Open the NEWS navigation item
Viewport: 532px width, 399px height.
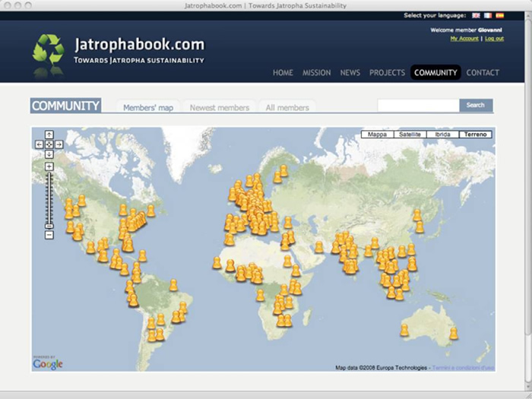pos(350,73)
